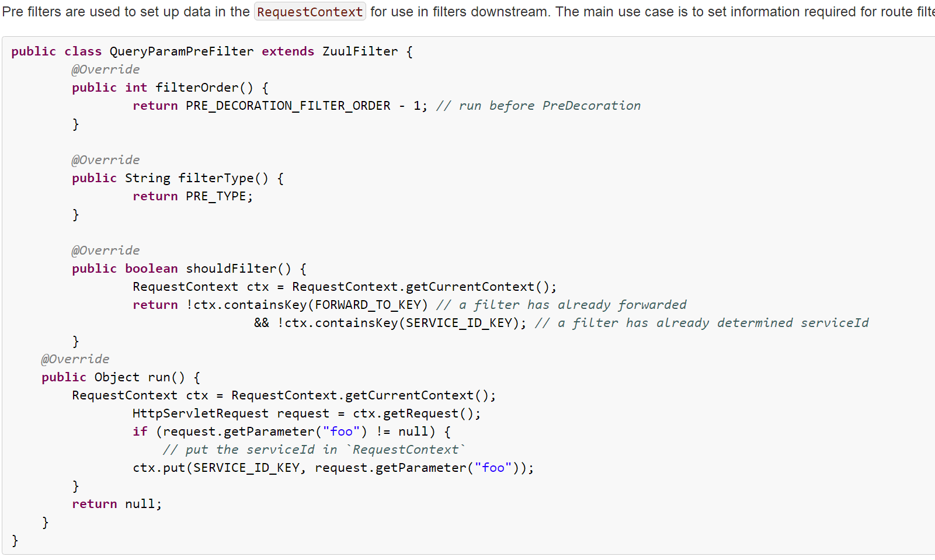Click SERVICE_ID_KEY in the containsKey check

(x=459, y=323)
